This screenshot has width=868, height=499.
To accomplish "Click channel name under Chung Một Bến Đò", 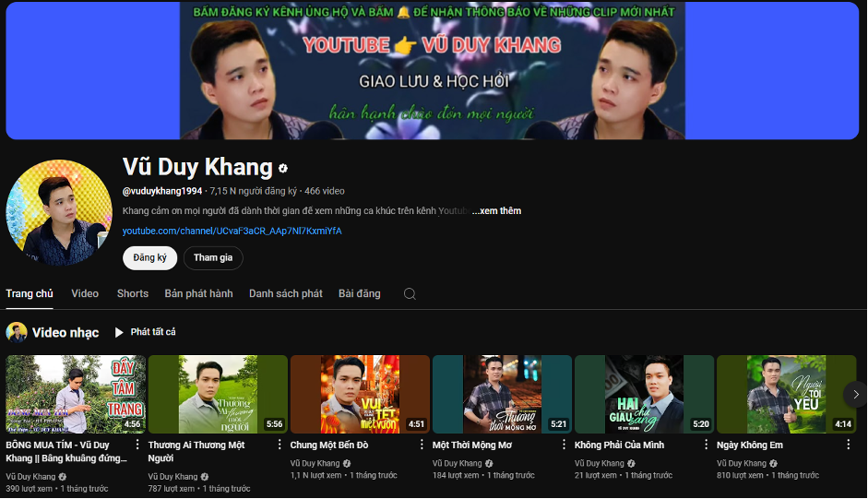I will tap(315, 464).
